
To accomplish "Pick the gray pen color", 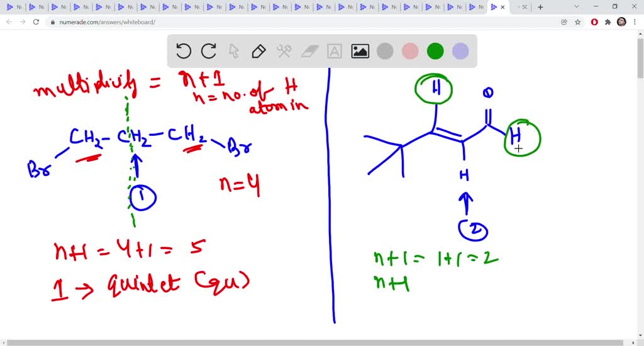I will (385, 51).
